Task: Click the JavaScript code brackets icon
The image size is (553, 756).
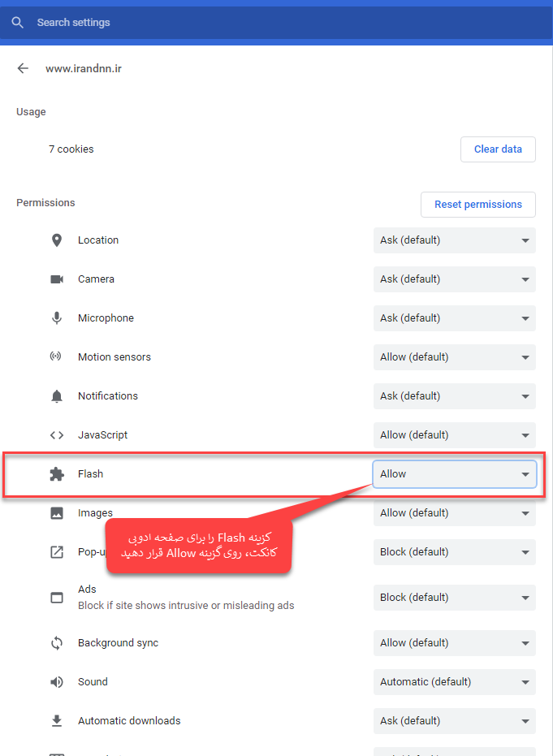Action: pos(56,435)
